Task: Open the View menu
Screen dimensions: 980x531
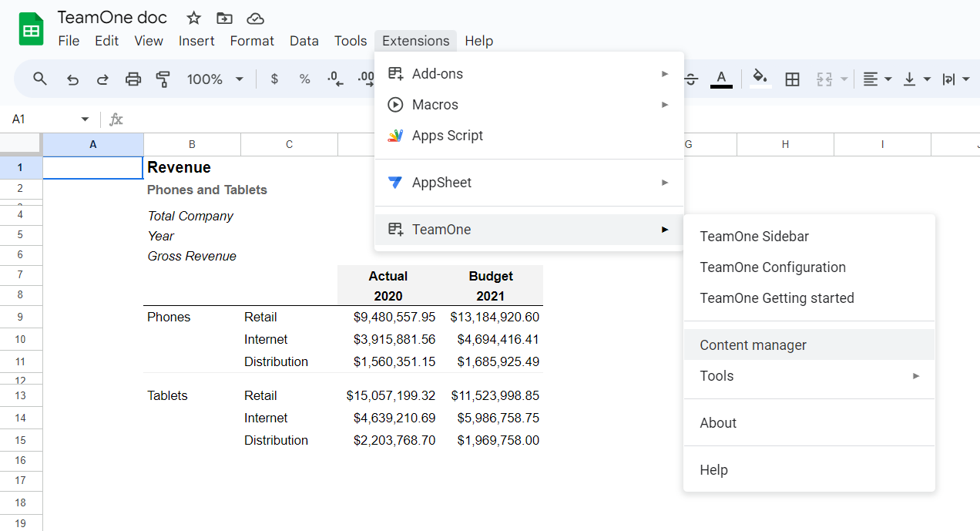Action: click(149, 41)
